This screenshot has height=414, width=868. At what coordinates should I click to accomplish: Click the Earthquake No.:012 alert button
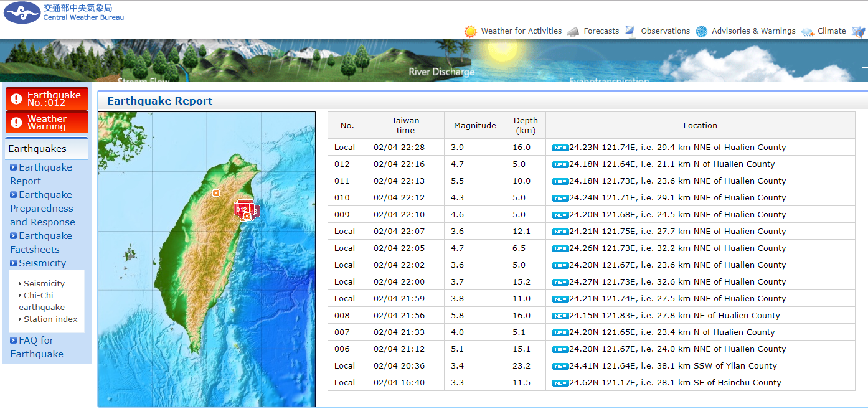pyautogui.click(x=47, y=98)
